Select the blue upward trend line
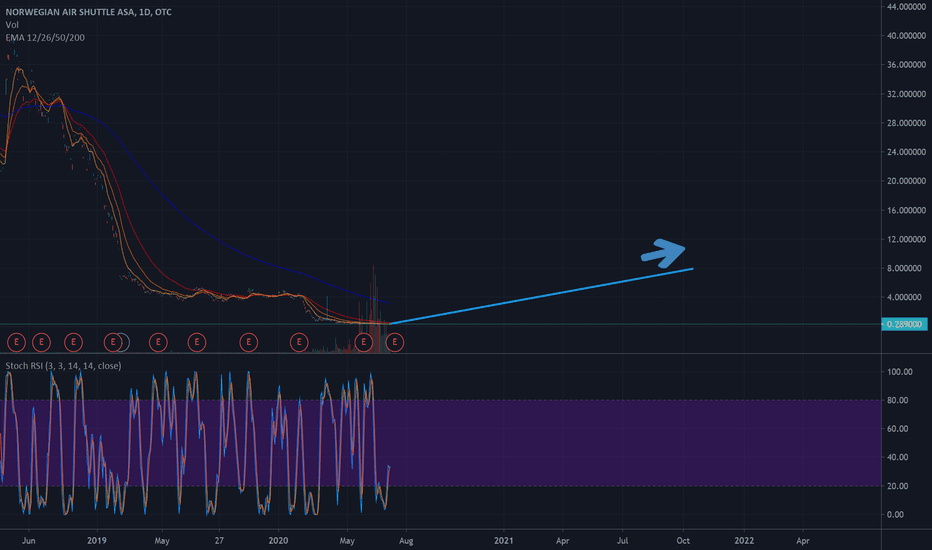The image size is (932, 550). tap(541, 296)
